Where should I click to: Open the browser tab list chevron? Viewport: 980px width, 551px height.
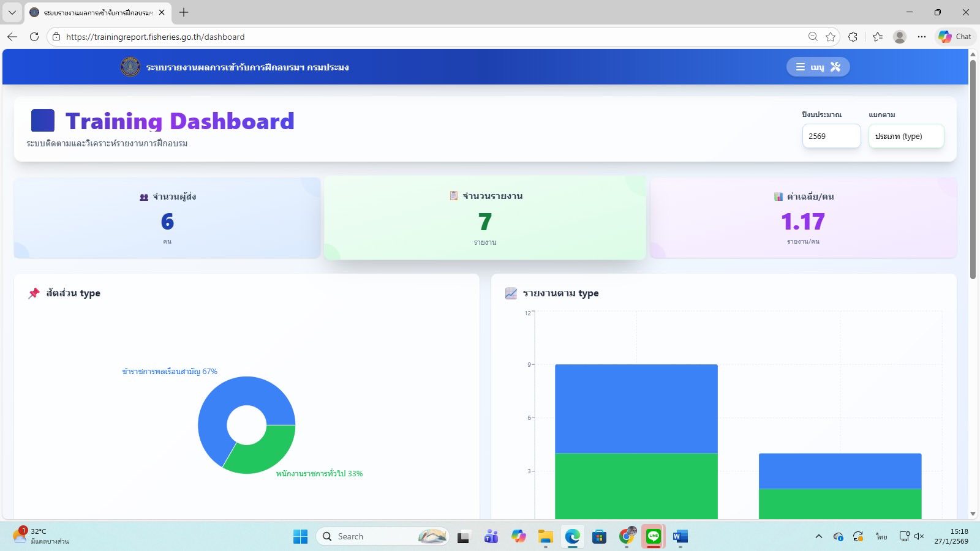[x=12, y=12]
